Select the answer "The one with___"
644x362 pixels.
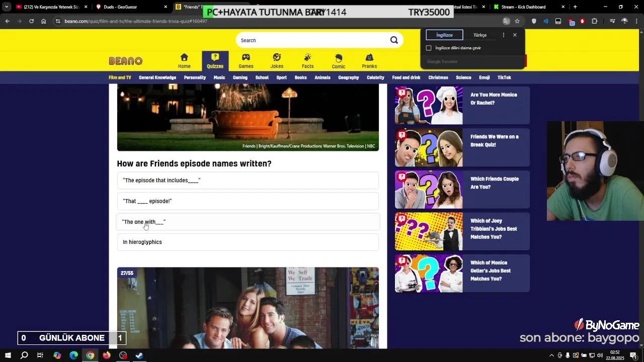pyautogui.click(x=248, y=222)
